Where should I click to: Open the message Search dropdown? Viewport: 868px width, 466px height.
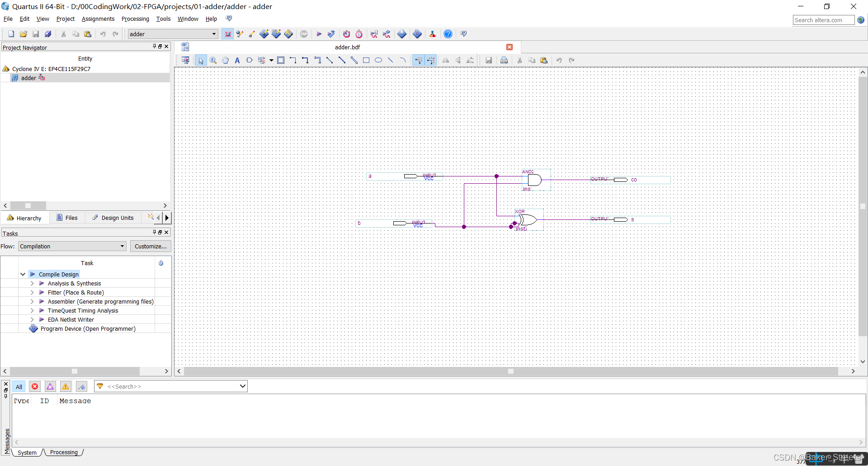242,386
